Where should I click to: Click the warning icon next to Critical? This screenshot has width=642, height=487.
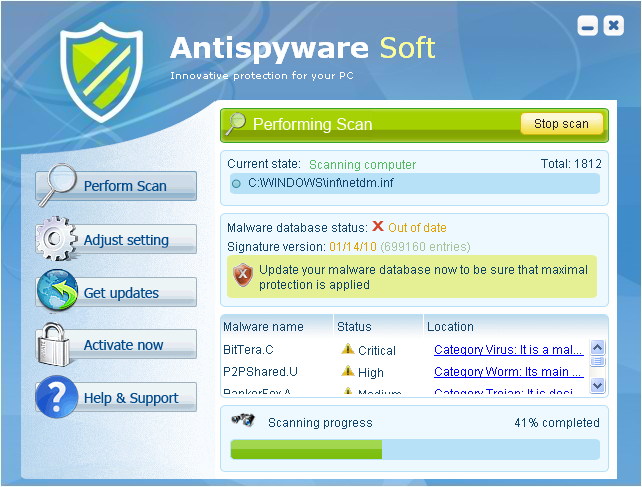coord(348,349)
